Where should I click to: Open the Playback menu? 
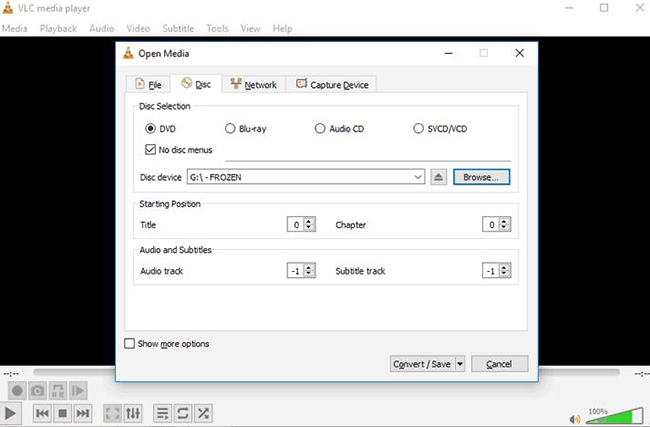click(58, 29)
